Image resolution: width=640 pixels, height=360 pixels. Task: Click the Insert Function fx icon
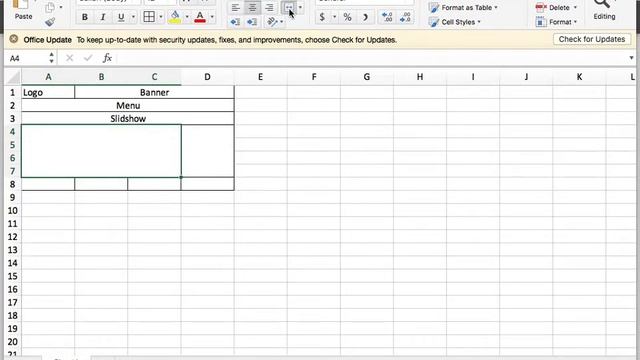pos(107,58)
